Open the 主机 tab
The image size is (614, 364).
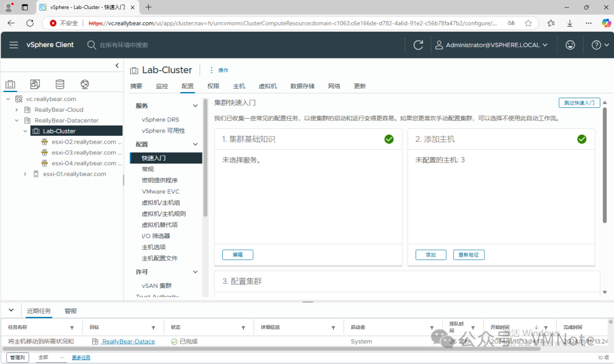point(239,86)
